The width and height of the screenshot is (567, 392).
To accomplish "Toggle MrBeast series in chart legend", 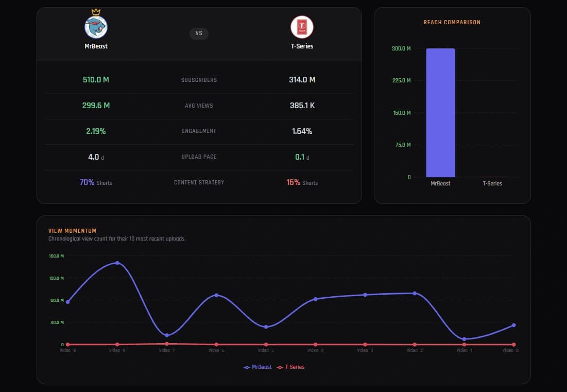I will (x=257, y=367).
